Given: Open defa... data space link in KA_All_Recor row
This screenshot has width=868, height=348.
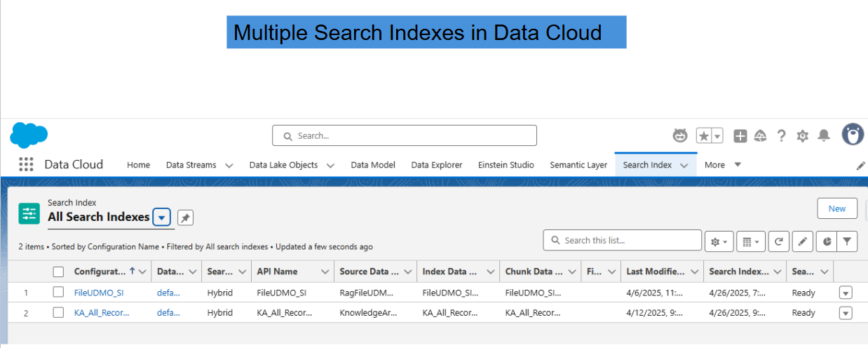Looking at the screenshot, I should pos(168,313).
